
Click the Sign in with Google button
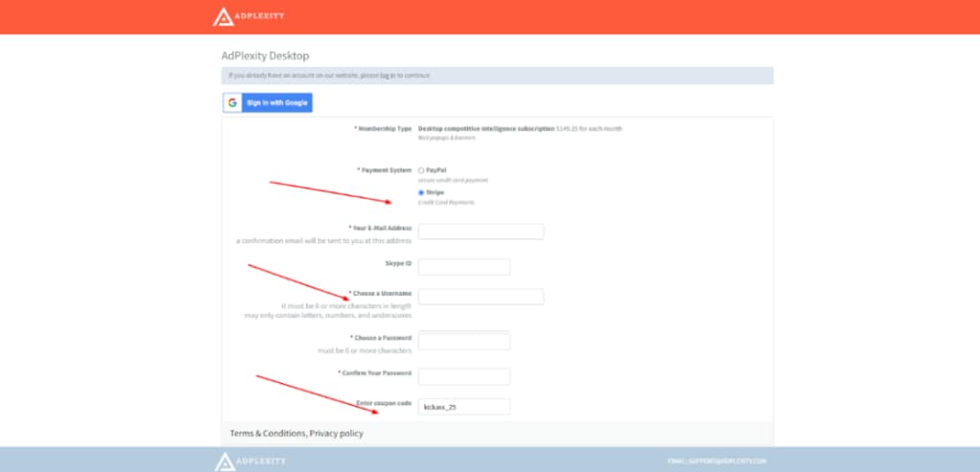coord(268,102)
